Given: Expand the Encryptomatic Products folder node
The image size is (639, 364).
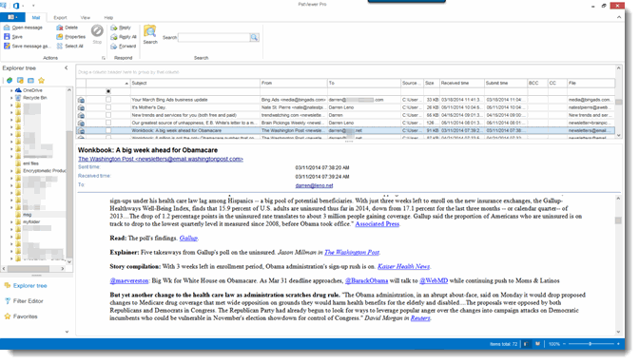Looking at the screenshot, I should point(11,171).
